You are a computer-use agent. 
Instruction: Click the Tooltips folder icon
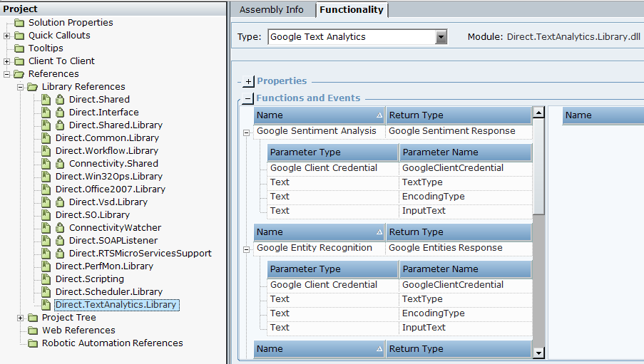click(19, 48)
